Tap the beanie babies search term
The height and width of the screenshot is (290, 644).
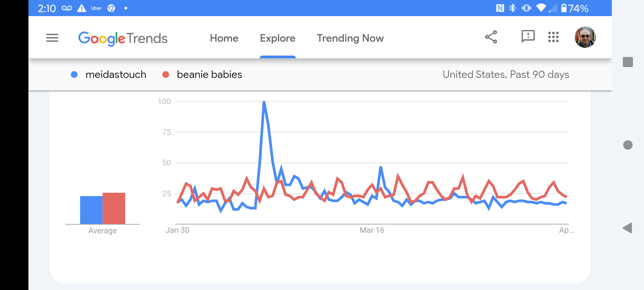coord(209,74)
